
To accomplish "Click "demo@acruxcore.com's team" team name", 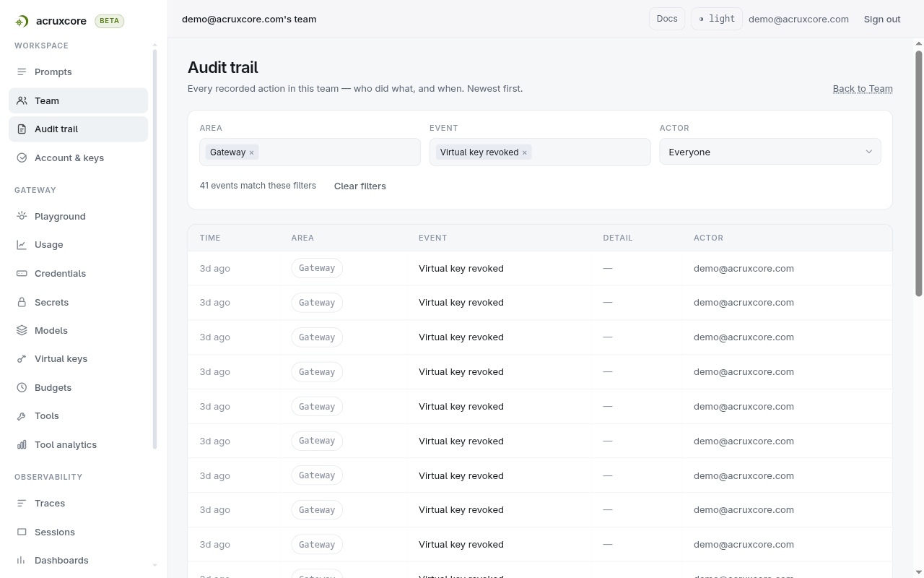I will pos(249,19).
